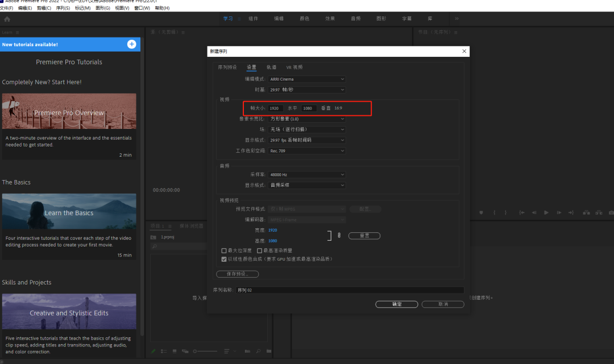
Task: Open the video 显示格式 29.97 fps dropdown
Action: pyautogui.click(x=306, y=140)
